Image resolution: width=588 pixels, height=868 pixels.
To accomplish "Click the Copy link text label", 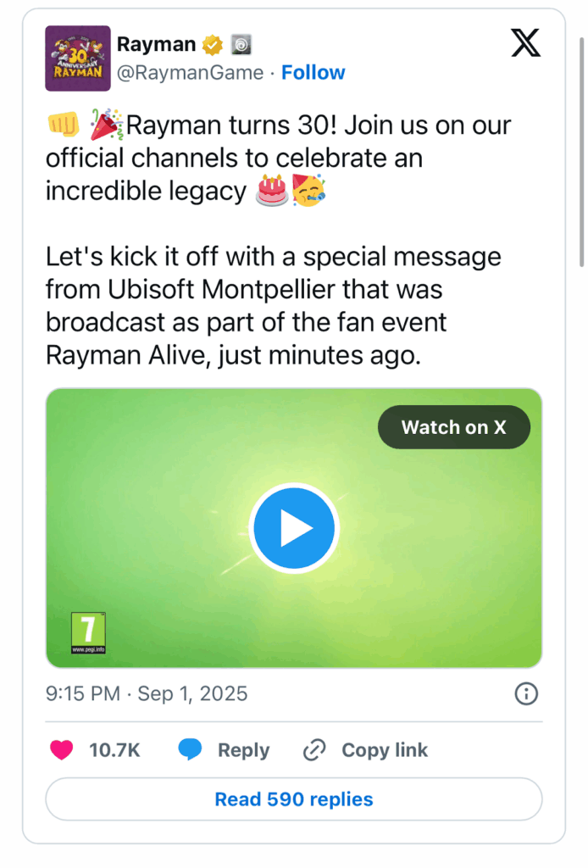I will pos(385,750).
